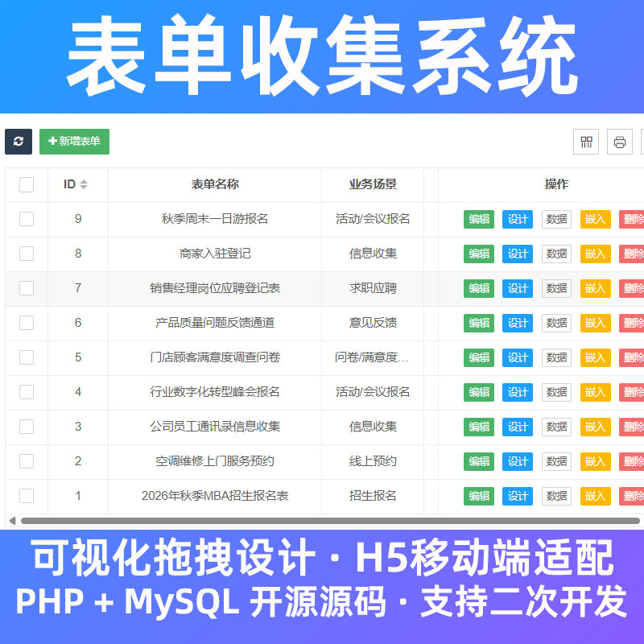The height and width of the screenshot is (644, 644).
Task: Click 设计 for 空调维修上门服务预约
Action: pyautogui.click(x=518, y=461)
